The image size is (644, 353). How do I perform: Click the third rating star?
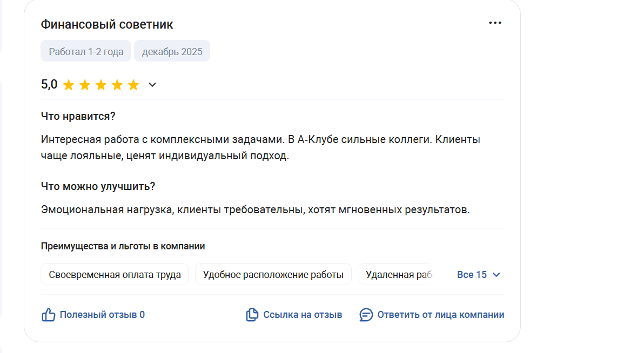click(101, 85)
